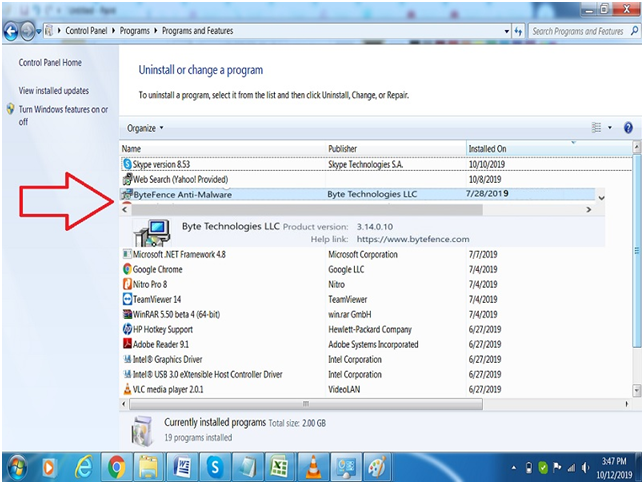
Task: Open Internet Explorer from taskbar
Action: coord(83,468)
